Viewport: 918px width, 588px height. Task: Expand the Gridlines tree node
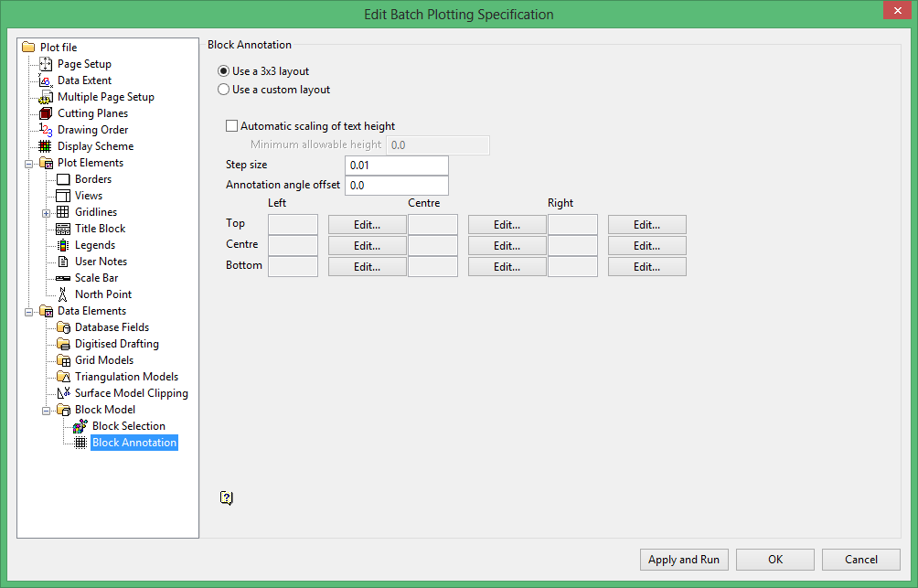[x=47, y=213]
